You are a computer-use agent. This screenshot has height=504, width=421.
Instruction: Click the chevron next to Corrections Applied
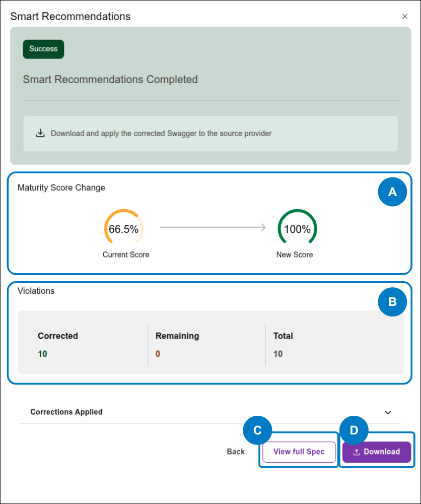pyautogui.click(x=388, y=412)
